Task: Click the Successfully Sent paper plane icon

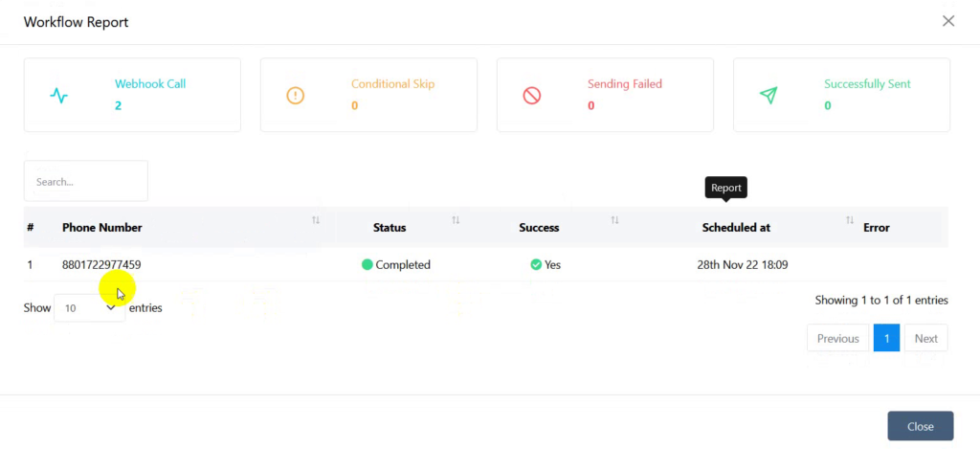Action: pos(768,95)
